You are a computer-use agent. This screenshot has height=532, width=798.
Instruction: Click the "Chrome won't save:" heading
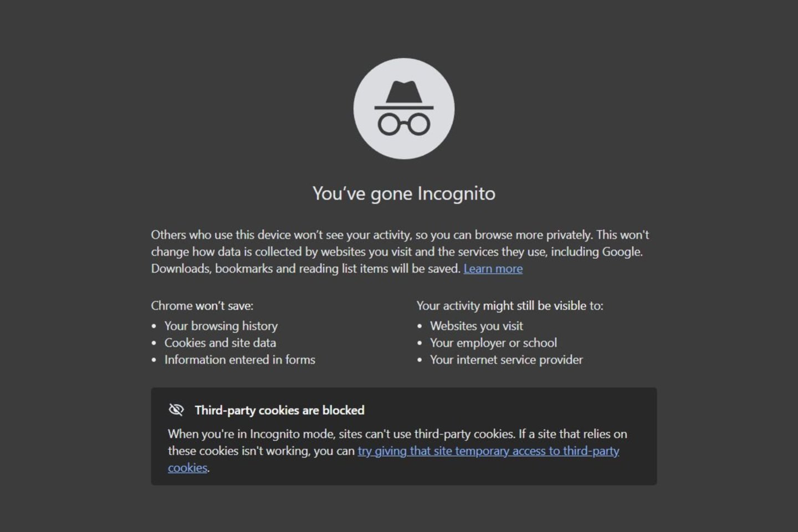coord(202,306)
